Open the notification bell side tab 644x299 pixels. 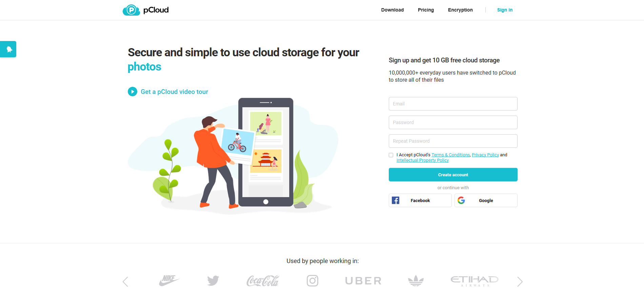8,49
